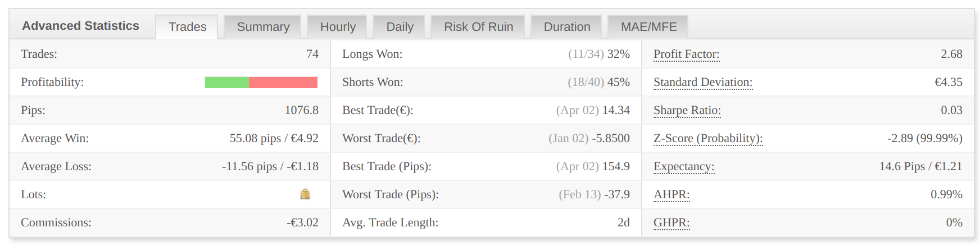
Task: Click the AHPR label
Action: point(671,195)
